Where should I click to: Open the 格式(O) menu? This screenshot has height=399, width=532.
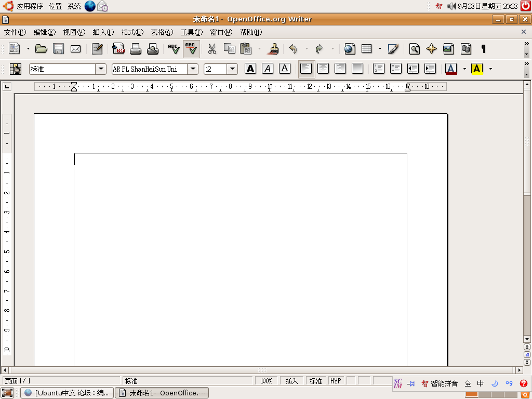pos(132,32)
